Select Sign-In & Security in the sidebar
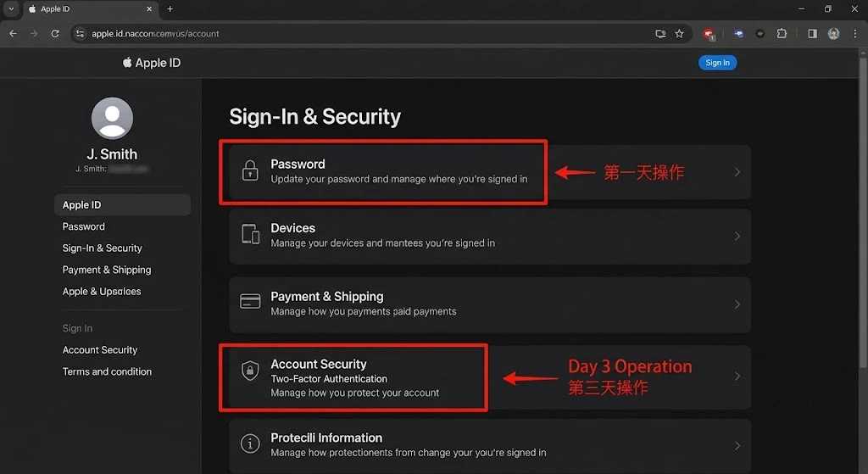This screenshot has height=474, width=868. 103,248
